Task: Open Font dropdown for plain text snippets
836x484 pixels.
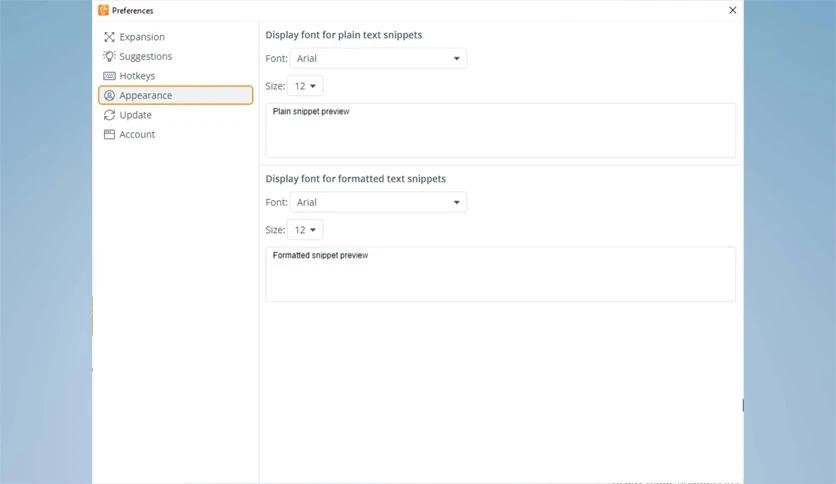Action: (378, 59)
